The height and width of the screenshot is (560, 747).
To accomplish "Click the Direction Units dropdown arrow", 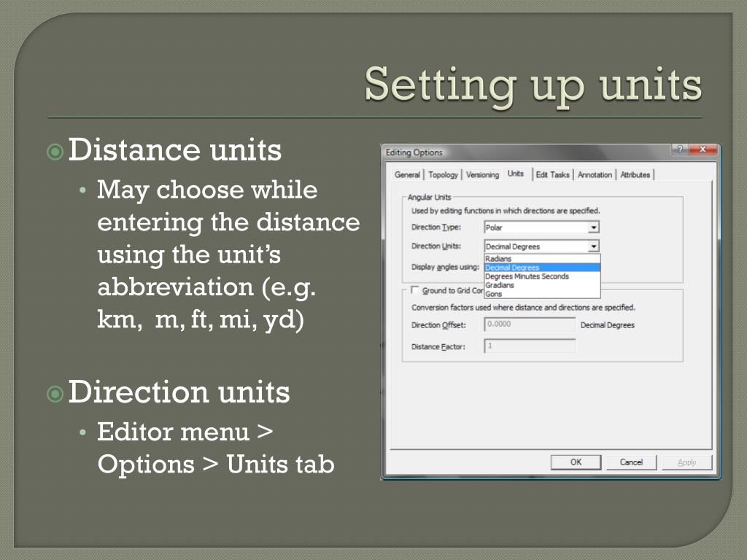I will (x=594, y=246).
